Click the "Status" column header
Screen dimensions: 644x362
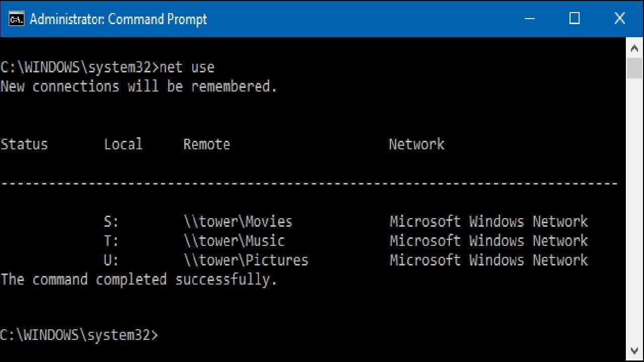pyautogui.click(x=24, y=144)
